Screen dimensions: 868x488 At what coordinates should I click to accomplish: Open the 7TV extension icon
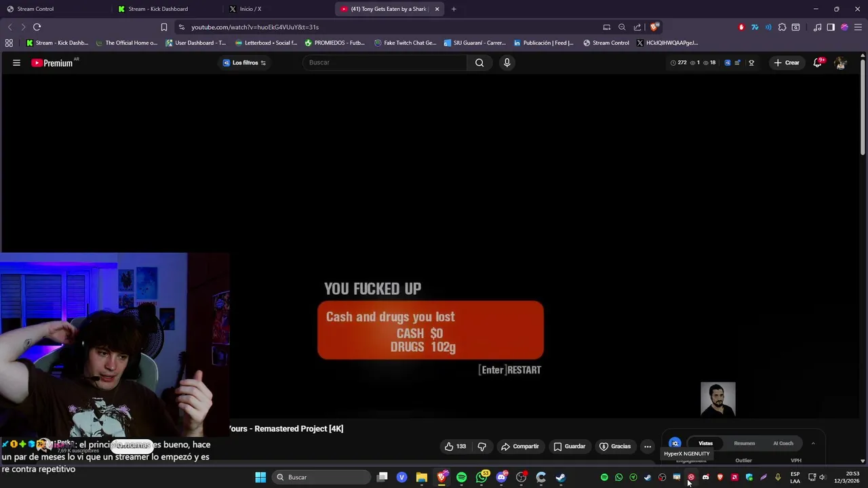(x=755, y=27)
